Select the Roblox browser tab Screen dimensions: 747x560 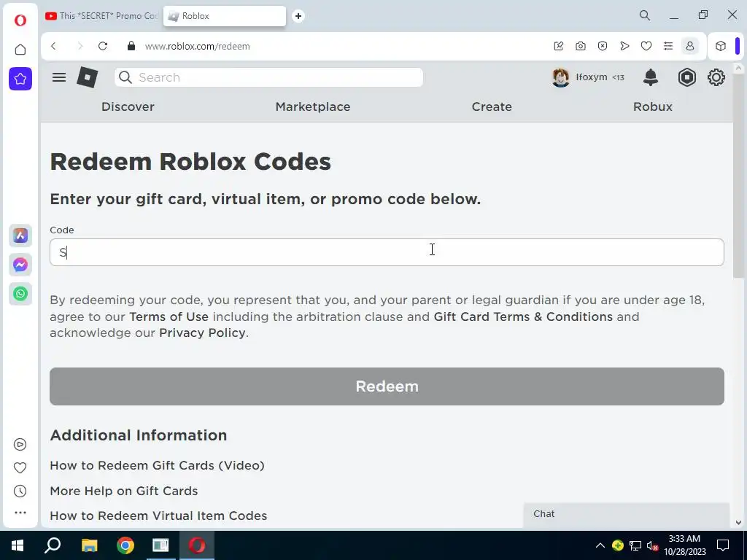[225, 16]
